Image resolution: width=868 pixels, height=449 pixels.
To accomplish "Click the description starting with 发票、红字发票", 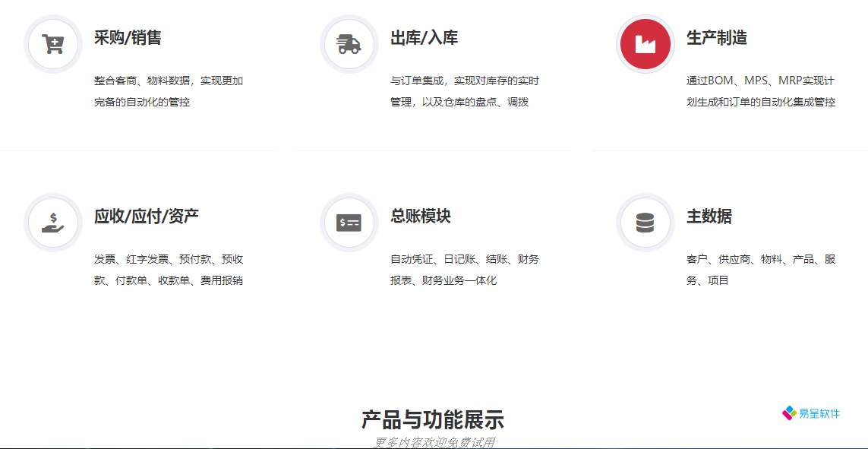I will point(169,270).
